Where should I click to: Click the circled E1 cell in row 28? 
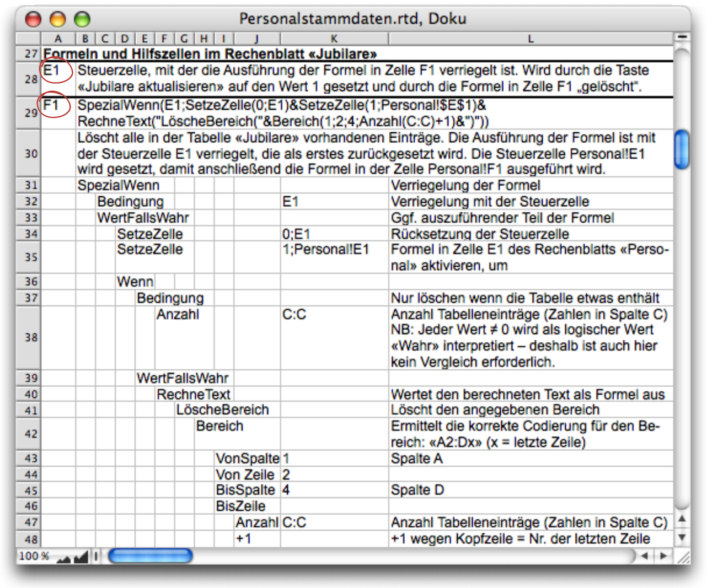point(56,71)
